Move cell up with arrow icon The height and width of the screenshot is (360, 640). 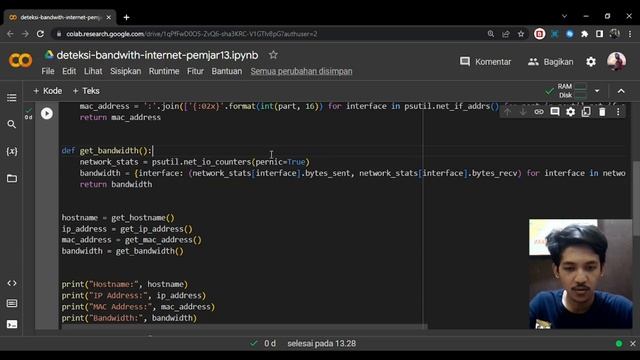[507, 111]
